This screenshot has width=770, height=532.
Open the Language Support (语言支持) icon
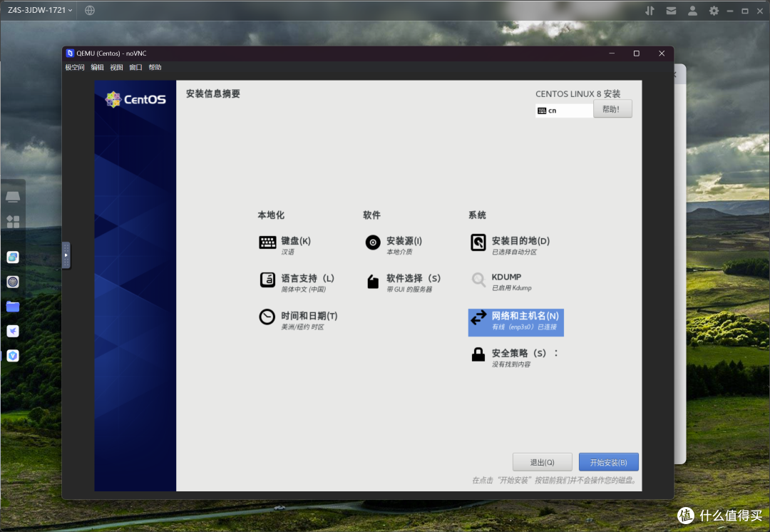(267, 280)
